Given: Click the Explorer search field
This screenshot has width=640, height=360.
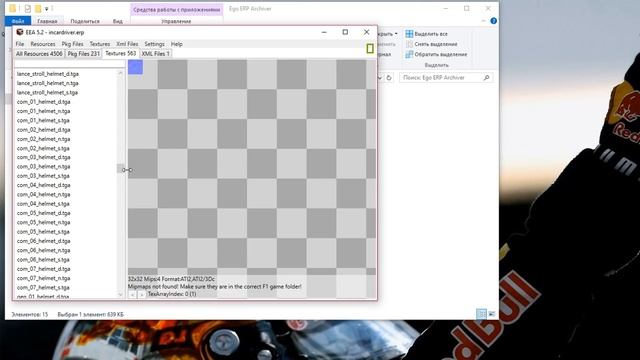Looking at the screenshot, I should (x=446, y=78).
